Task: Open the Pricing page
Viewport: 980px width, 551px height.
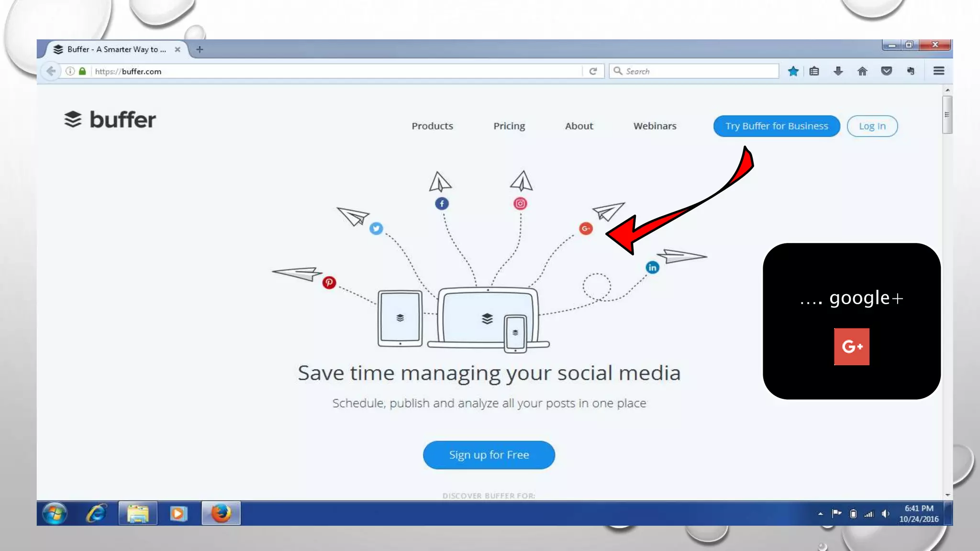Action: coord(509,126)
